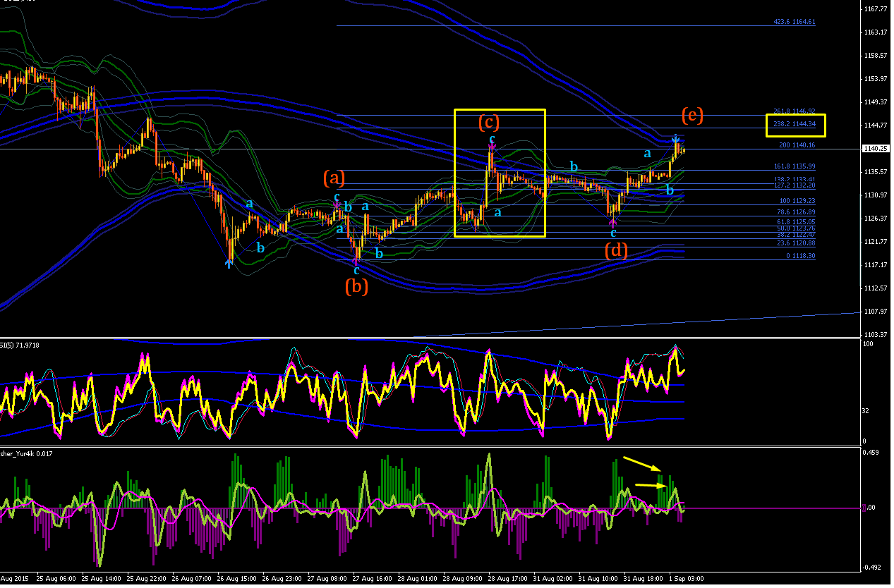The height and width of the screenshot is (588, 894).
Task: Click the orange wave label (a)
Action: pyautogui.click(x=334, y=177)
